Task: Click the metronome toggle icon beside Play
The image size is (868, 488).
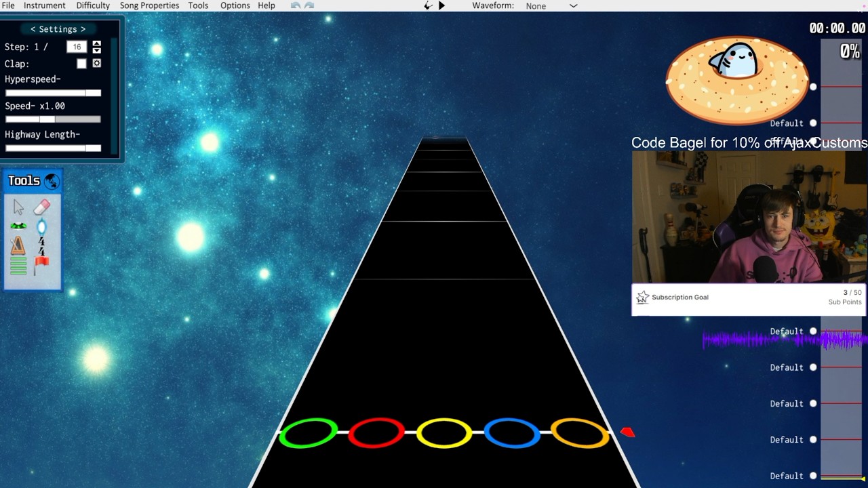Action: point(428,5)
